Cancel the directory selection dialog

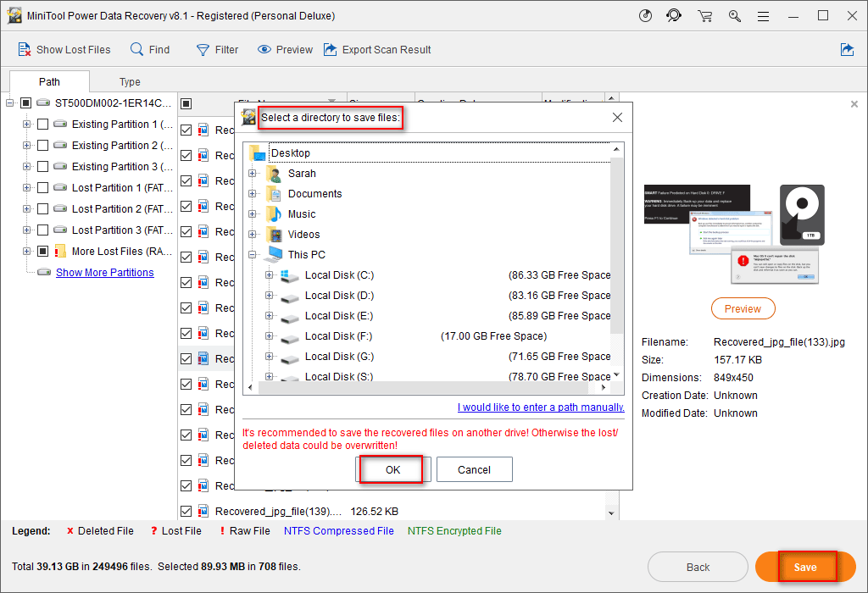point(475,469)
